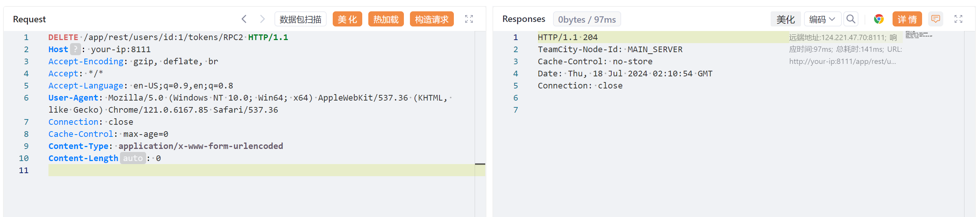Toggle the auto tag on Content-Length

(133, 158)
